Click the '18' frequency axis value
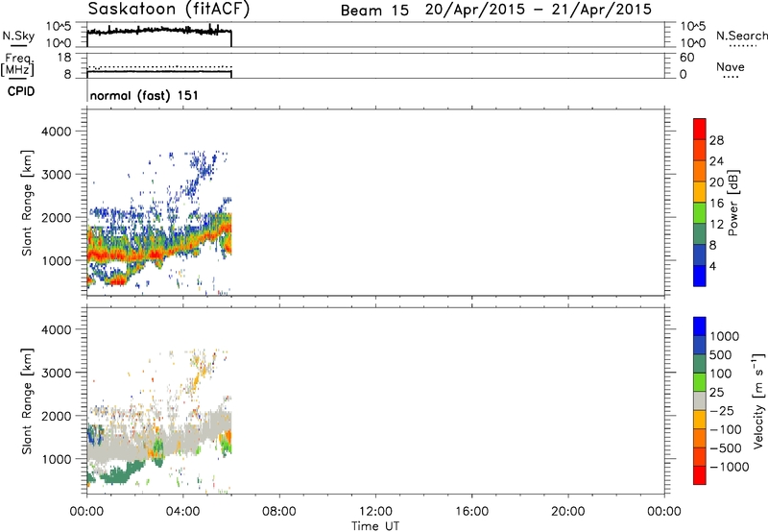 pyautogui.click(x=64, y=58)
